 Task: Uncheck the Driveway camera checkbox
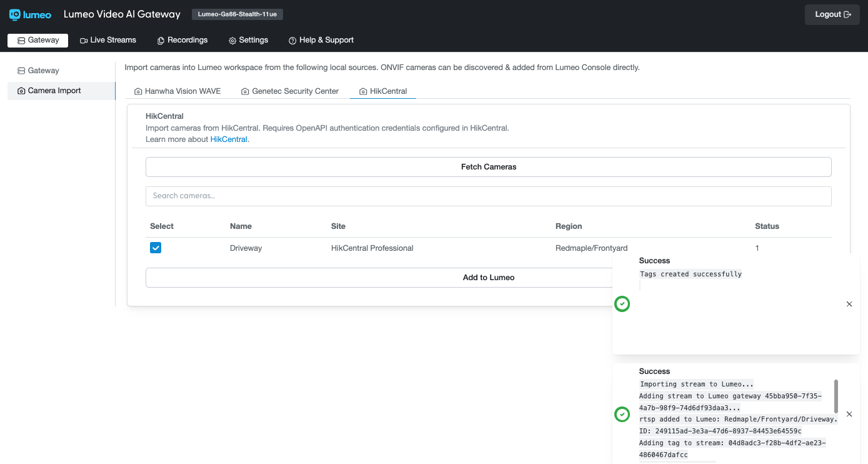pyautogui.click(x=156, y=248)
